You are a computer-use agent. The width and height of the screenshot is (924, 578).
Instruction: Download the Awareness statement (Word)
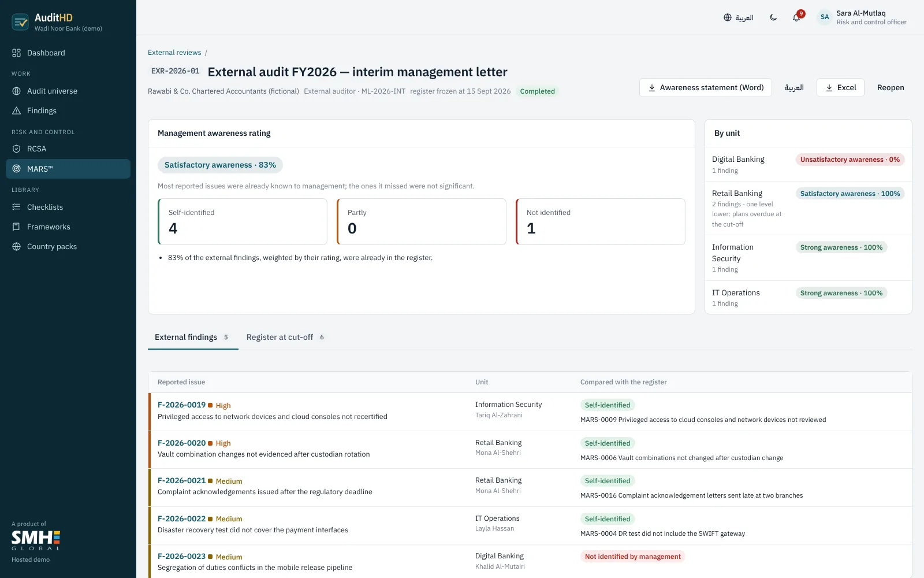coord(705,88)
